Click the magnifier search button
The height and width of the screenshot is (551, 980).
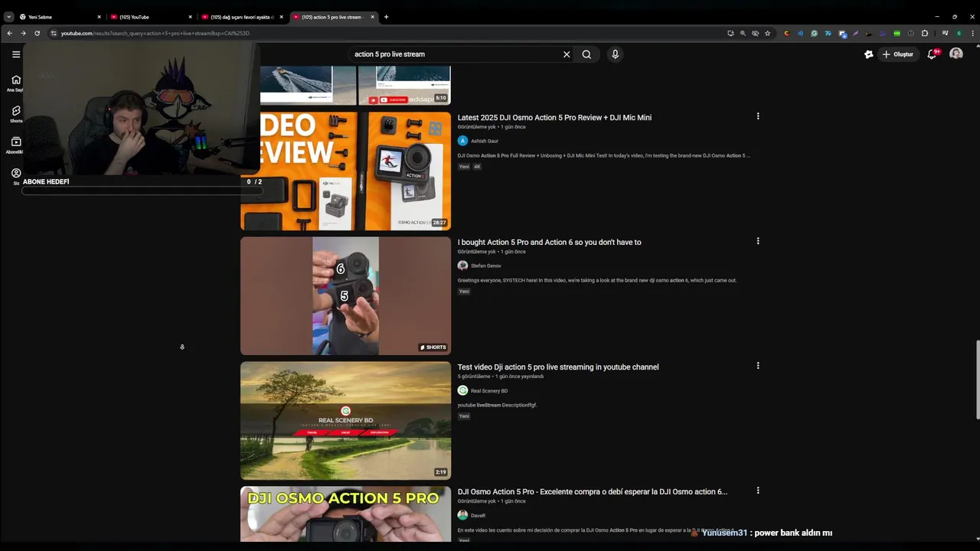586,54
